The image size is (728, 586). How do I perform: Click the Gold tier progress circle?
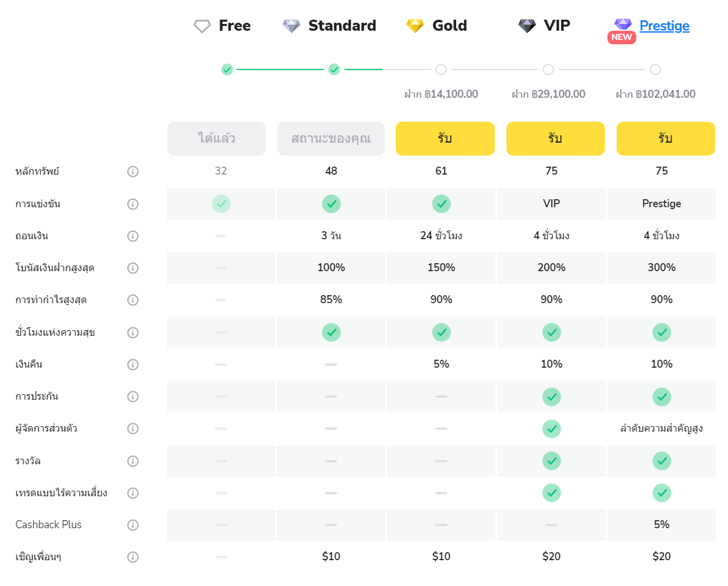click(x=441, y=69)
